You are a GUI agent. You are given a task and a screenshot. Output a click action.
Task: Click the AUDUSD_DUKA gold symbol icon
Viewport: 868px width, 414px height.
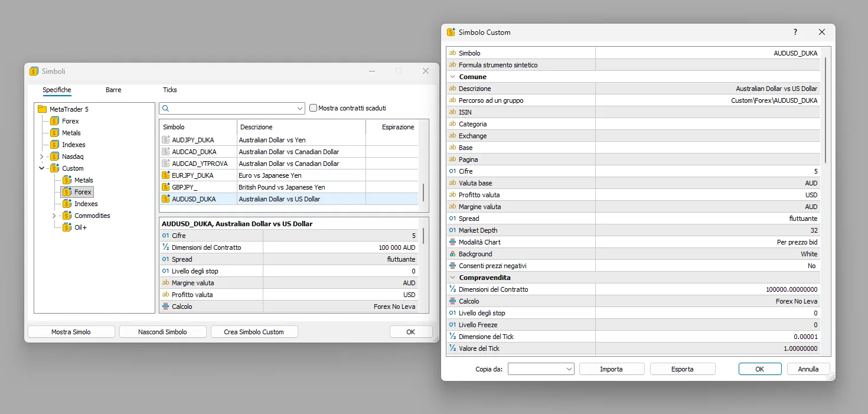tap(166, 199)
